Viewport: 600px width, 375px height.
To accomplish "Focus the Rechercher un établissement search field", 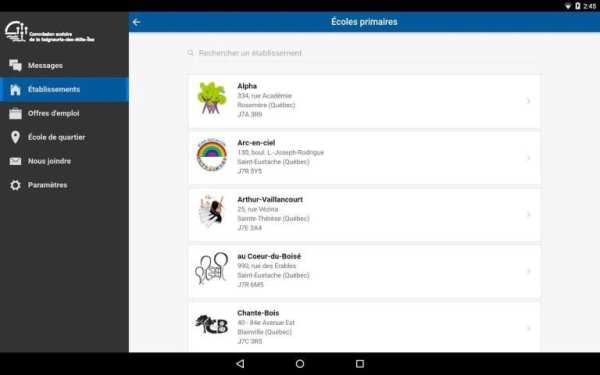I will [364, 53].
